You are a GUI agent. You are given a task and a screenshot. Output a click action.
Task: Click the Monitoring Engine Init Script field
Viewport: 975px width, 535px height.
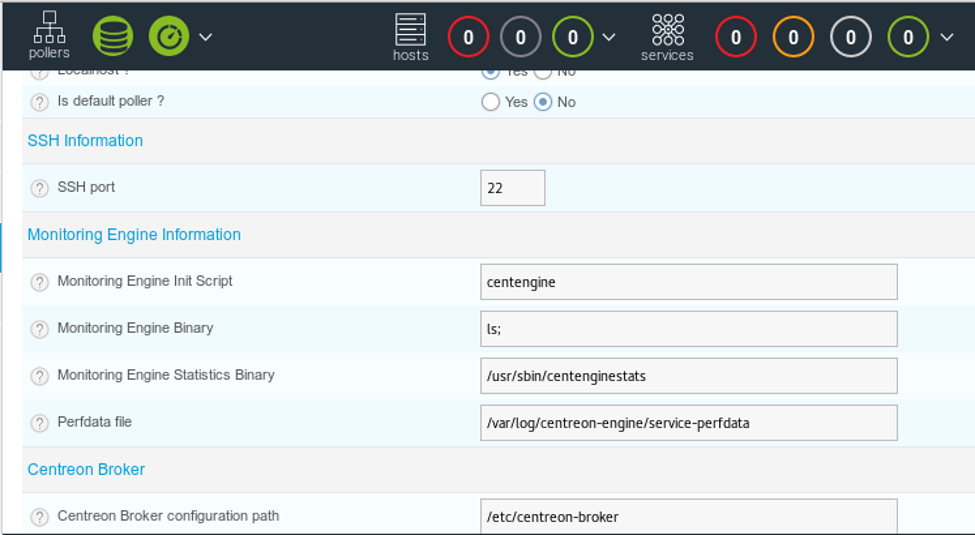click(x=688, y=282)
